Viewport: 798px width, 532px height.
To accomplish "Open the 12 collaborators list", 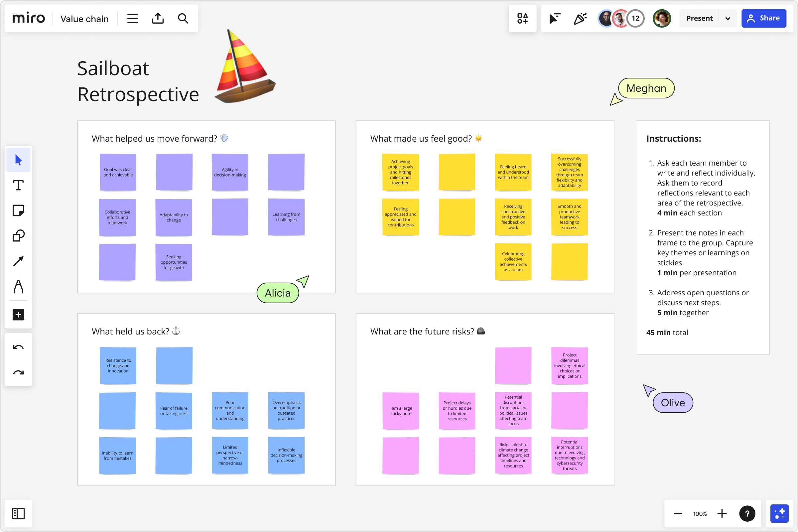I will [635, 18].
